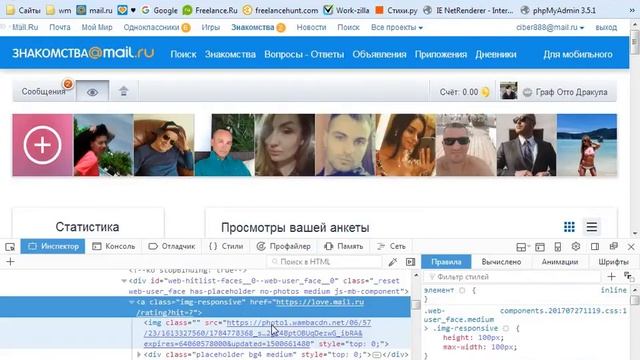Toggle pseudo-class panel icon in rules
Viewport: 640px width, 360px height.
coord(628,277)
